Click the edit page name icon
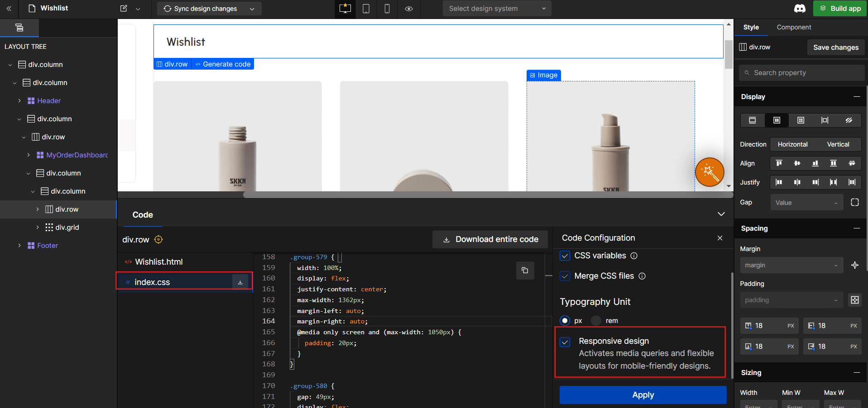 pos(124,9)
